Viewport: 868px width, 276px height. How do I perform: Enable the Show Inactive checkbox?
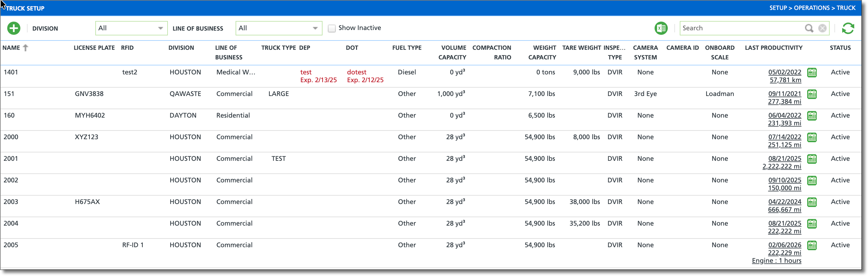(x=331, y=28)
